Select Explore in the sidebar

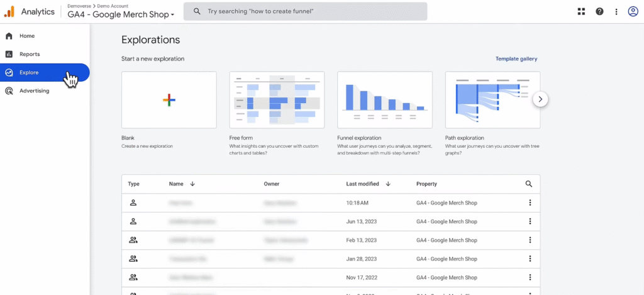[x=45, y=73]
